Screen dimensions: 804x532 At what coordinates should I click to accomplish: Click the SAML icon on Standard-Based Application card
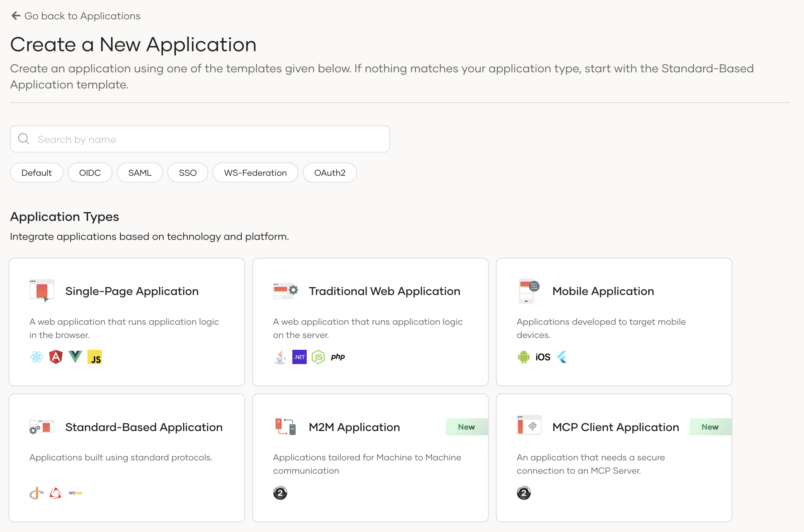(55, 493)
